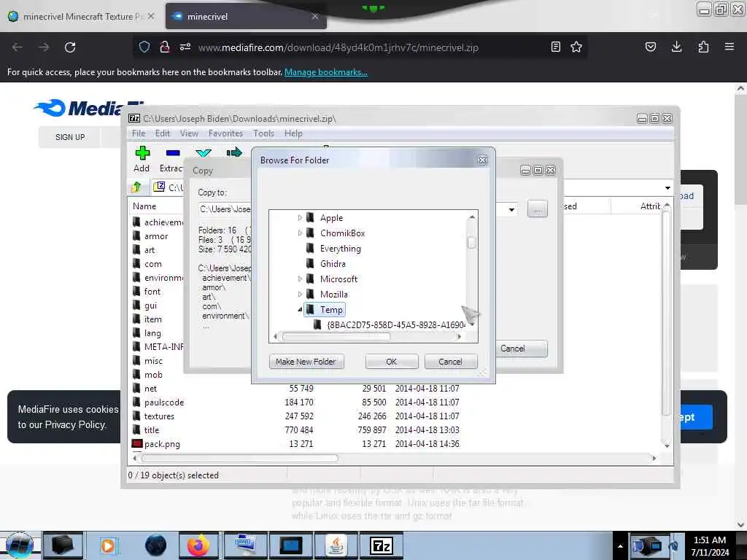Click the Firefox back arrow

(x=18, y=47)
